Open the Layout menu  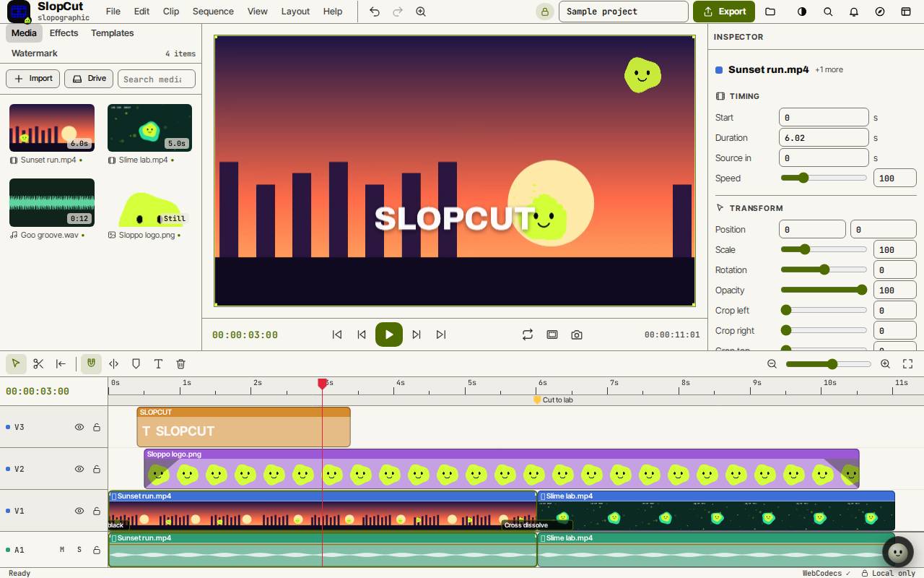point(295,12)
